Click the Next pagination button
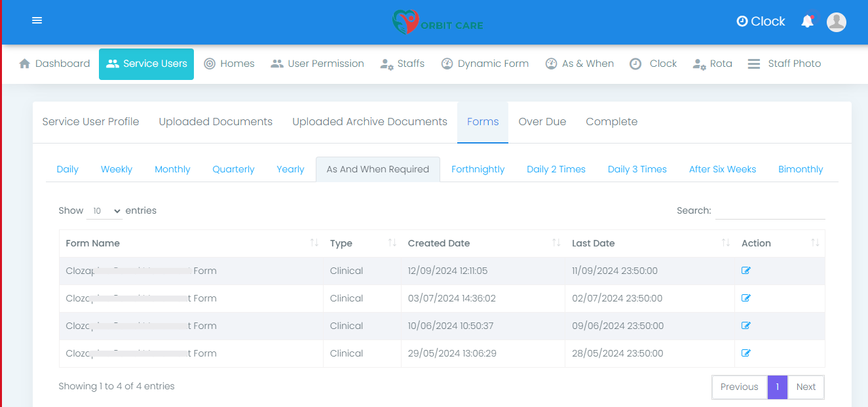Viewport: 868px width, 407px height. (806, 387)
